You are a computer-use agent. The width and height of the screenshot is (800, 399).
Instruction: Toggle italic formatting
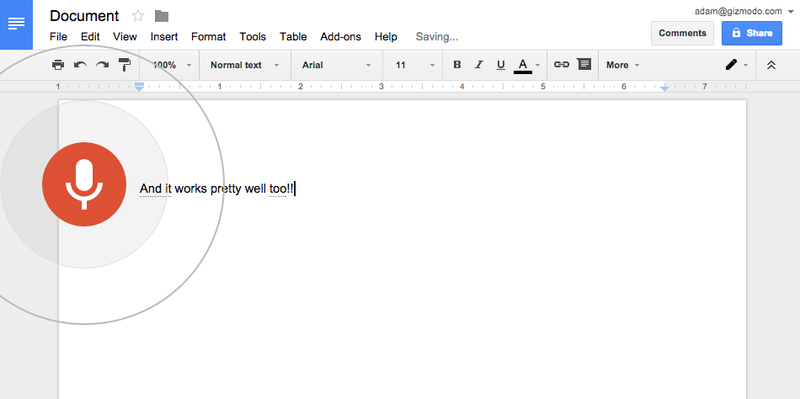point(479,65)
